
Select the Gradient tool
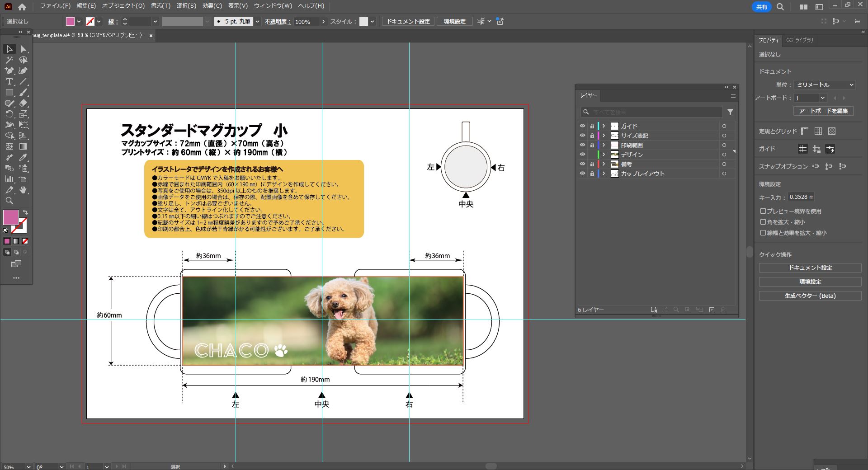[24, 146]
